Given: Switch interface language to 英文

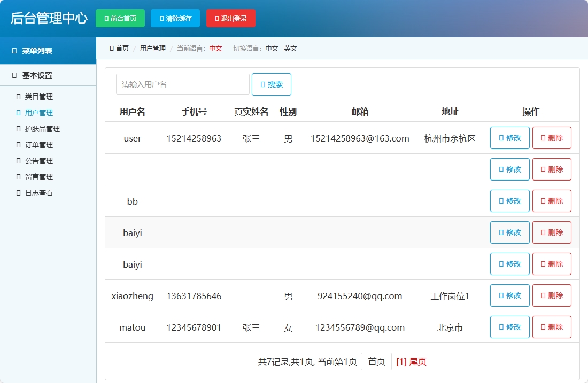Looking at the screenshot, I should tap(290, 48).
